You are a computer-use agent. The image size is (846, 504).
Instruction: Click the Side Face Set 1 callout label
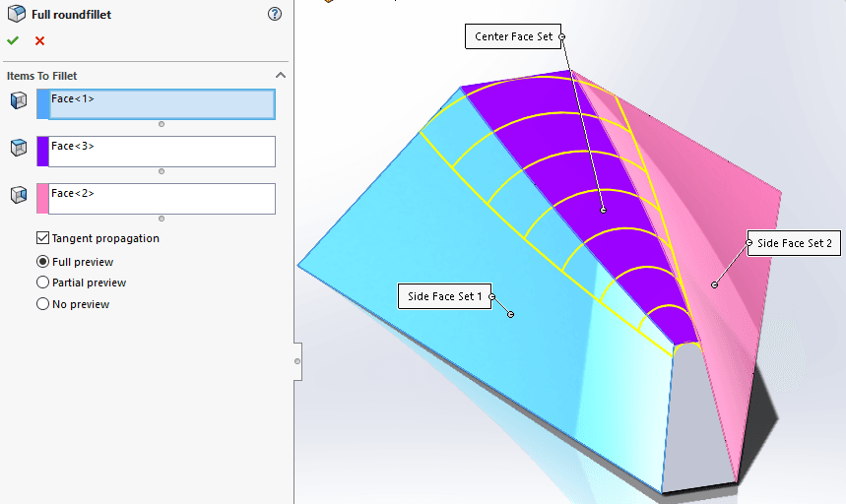pos(445,296)
